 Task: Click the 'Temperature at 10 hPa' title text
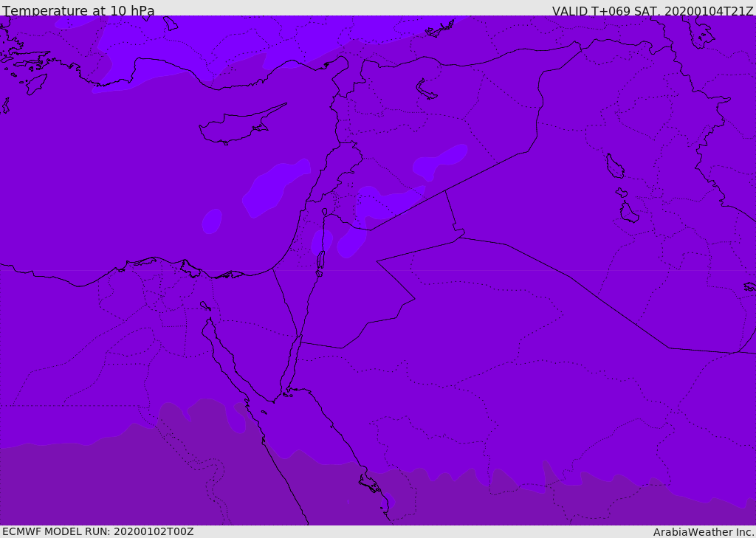click(78, 10)
